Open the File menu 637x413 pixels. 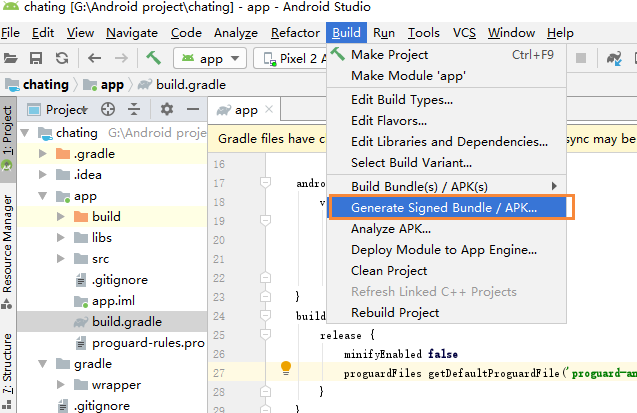(x=10, y=32)
